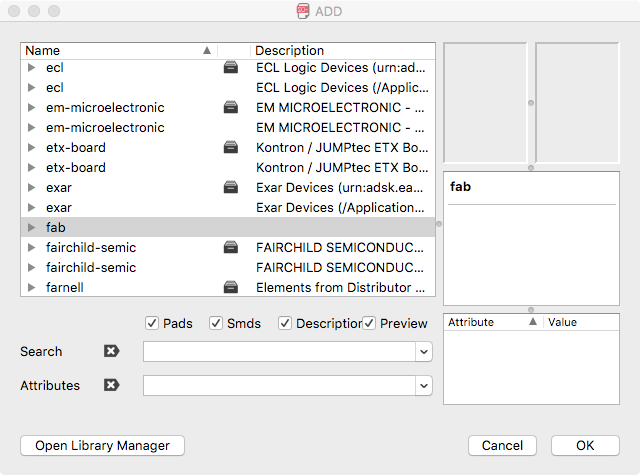This screenshot has height=475, width=640.
Task: Uncheck the Preview checkbox
Action: pos(369,323)
